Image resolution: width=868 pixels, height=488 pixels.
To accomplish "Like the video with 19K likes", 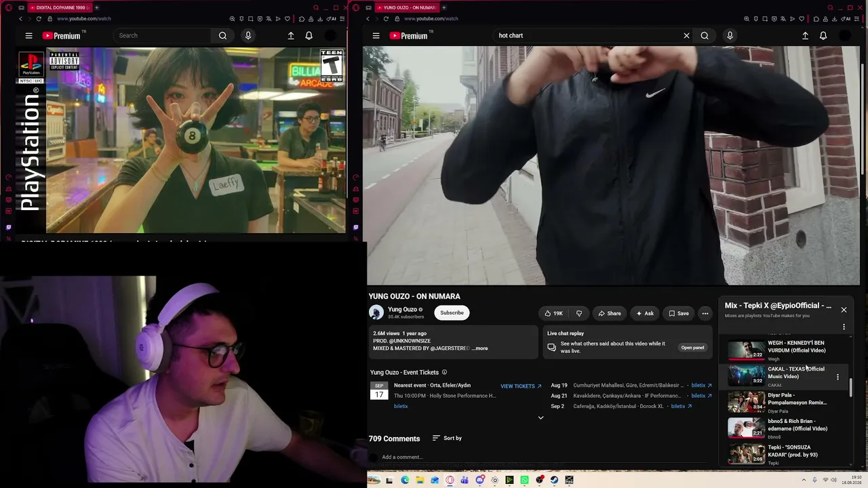I will [x=553, y=313].
